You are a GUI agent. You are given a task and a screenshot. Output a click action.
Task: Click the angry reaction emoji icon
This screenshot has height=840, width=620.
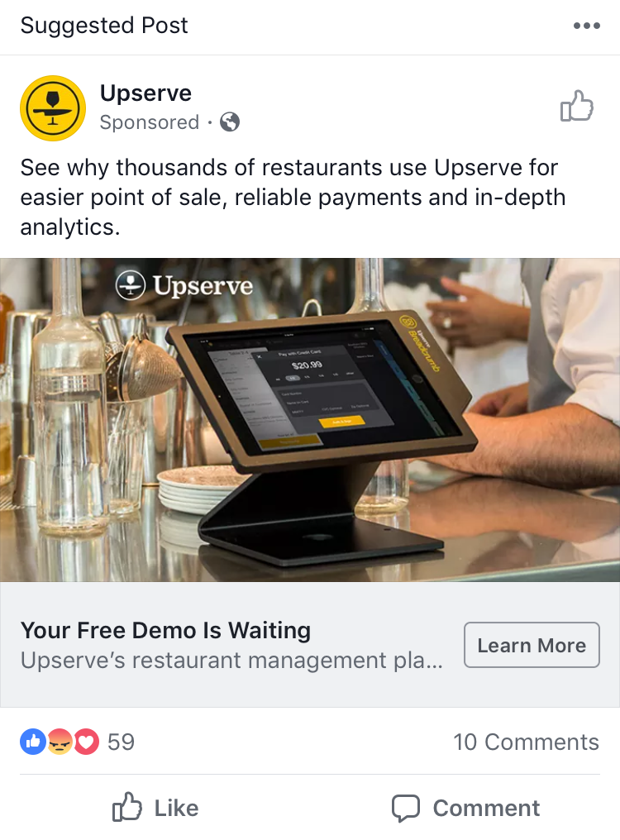pos(60,742)
